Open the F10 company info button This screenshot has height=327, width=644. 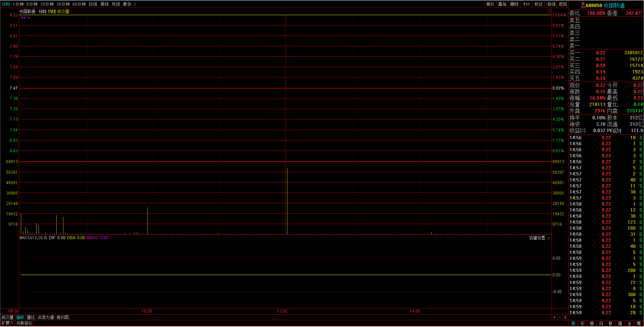point(526,4)
